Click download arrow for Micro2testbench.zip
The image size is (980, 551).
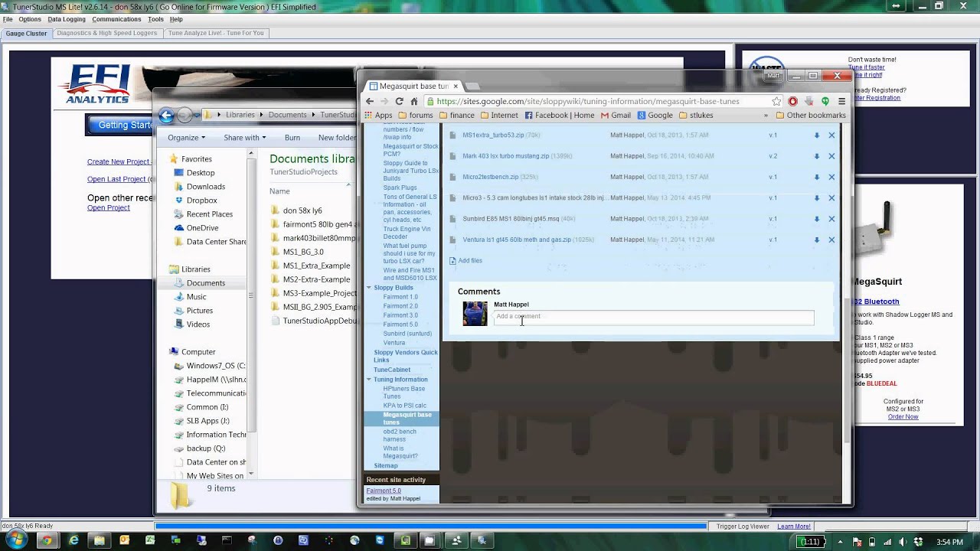816,177
